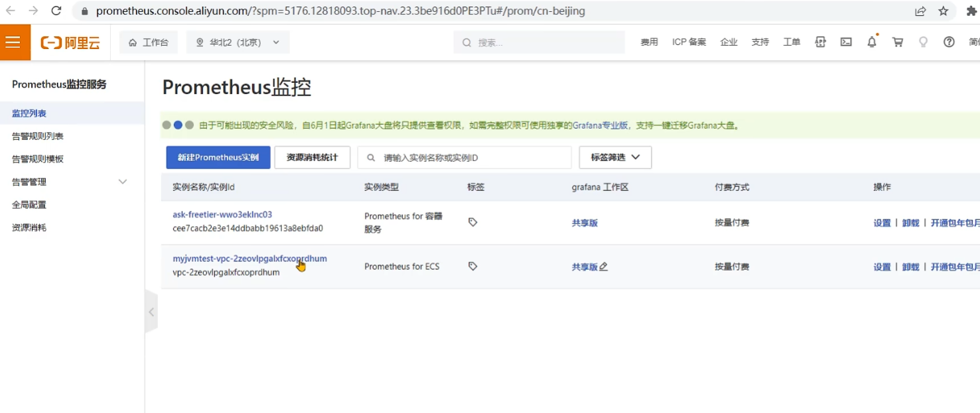
Task: Click the share page icon in address bar
Action: [x=920, y=11]
